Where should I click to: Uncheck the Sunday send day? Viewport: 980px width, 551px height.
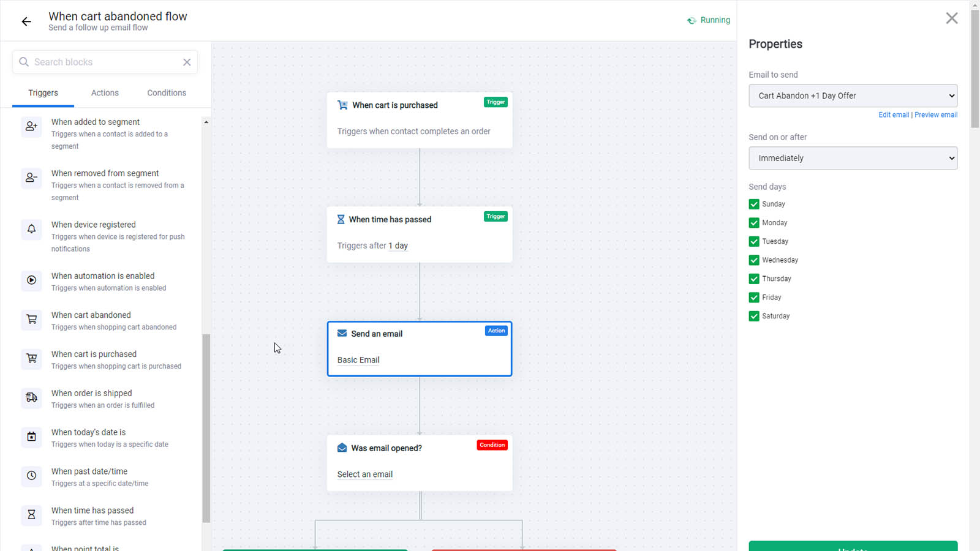(x=754, y=204)
